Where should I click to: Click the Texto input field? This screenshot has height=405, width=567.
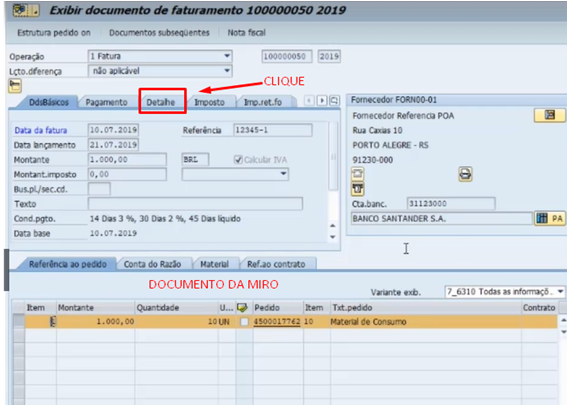(x=195, y=204)
